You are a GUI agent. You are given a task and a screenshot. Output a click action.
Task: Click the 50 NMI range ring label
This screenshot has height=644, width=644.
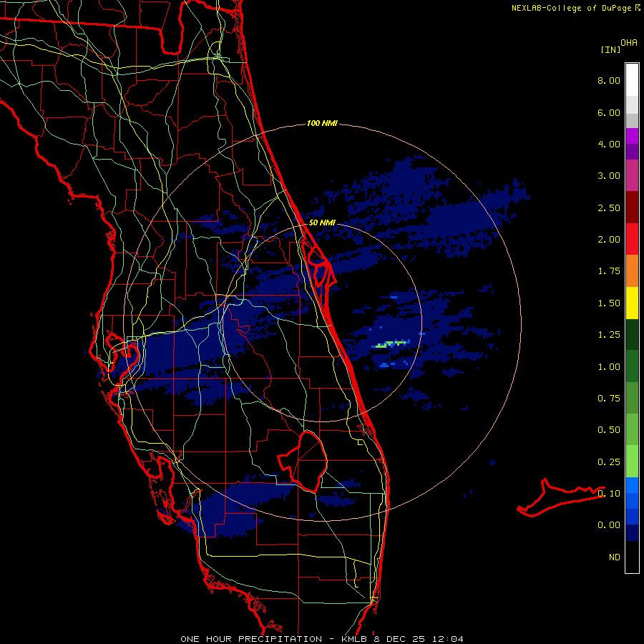click(322, 223)
